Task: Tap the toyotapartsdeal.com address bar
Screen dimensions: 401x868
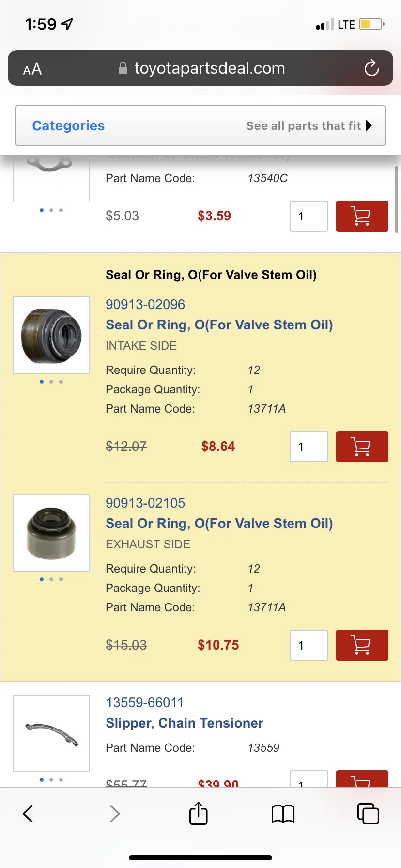Action: point(209,68)
